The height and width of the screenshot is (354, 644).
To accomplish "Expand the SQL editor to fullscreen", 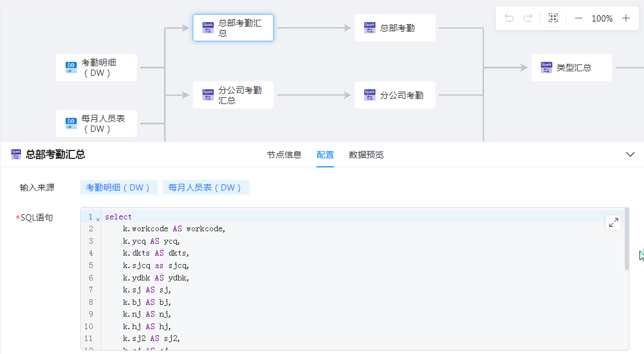I will tap(613, 223).
